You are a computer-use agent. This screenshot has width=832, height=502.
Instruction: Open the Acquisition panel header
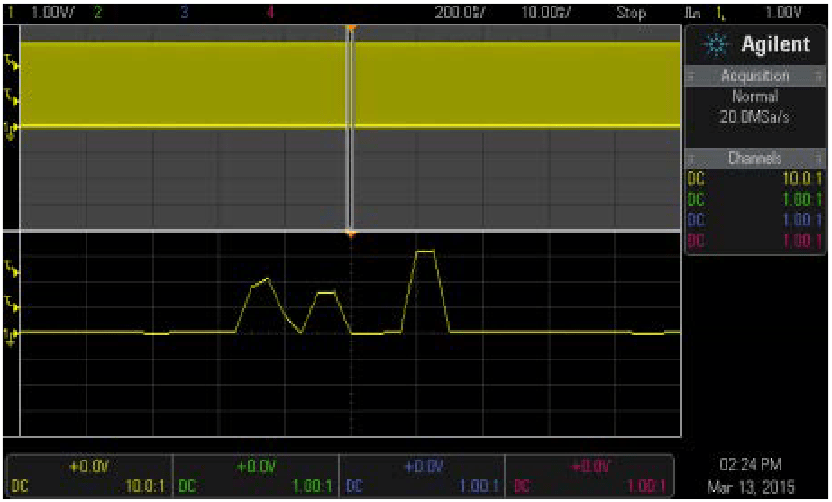coord(754,76)
